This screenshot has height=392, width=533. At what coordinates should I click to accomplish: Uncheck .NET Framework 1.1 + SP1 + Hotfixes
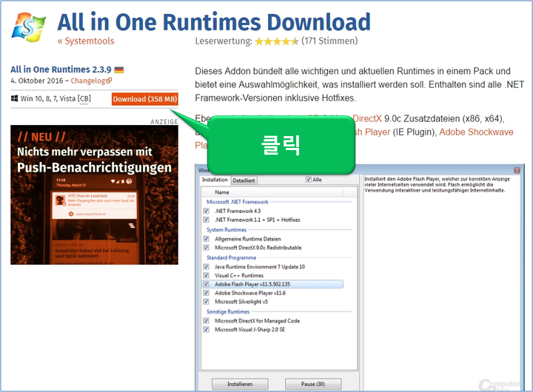(x=206, y=220)
